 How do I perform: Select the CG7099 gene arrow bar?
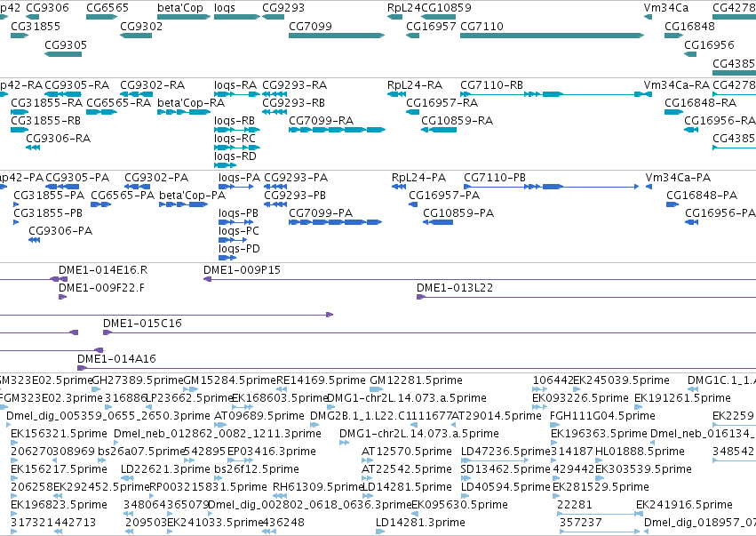pos(337,36)
